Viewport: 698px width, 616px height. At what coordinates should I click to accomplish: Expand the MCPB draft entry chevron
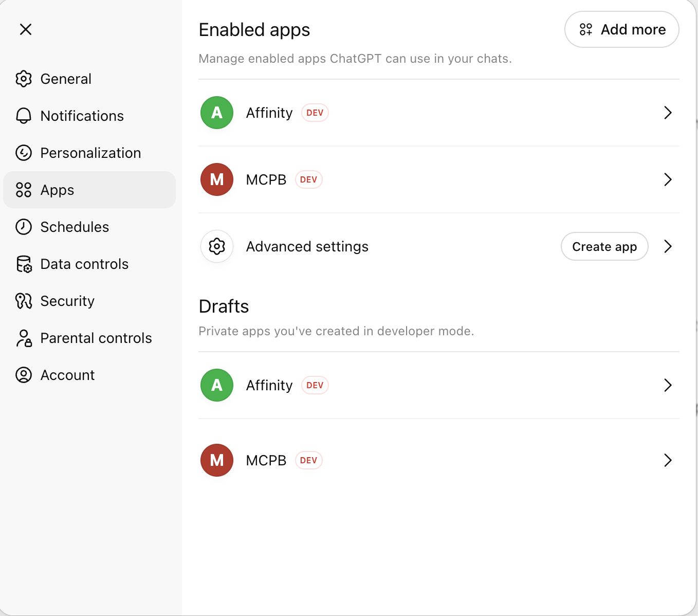(668, 460)
